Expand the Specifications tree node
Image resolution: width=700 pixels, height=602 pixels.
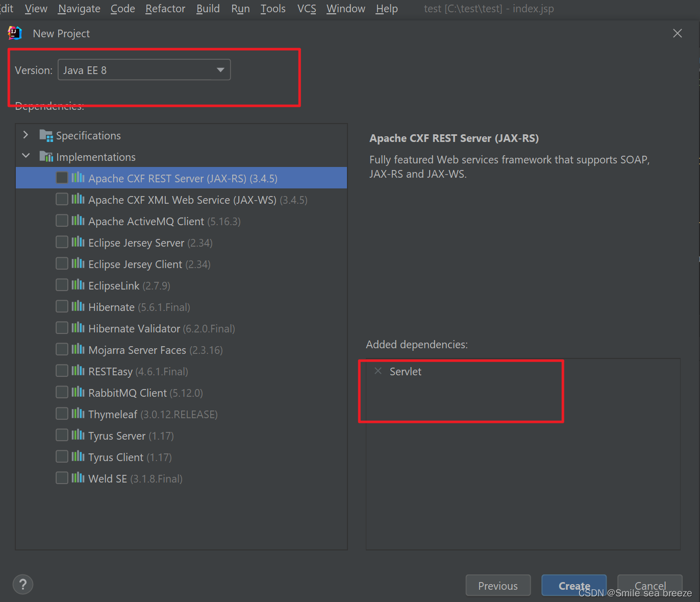26,135
